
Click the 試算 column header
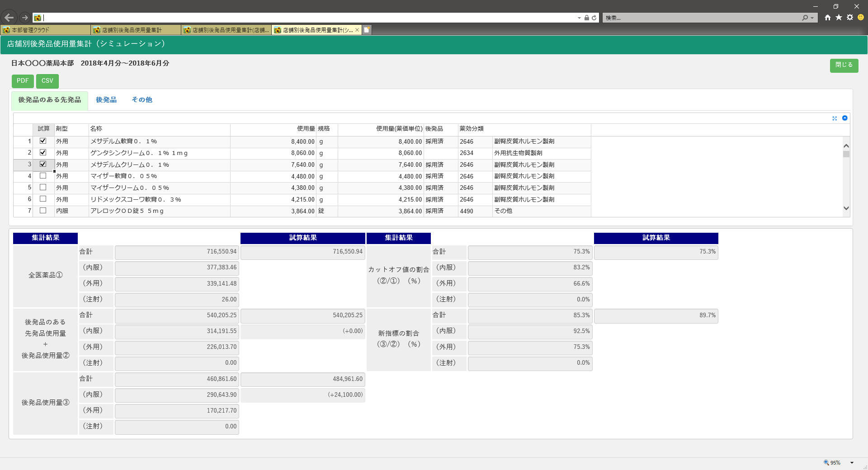pyautogui.click(x=43, y=129)
